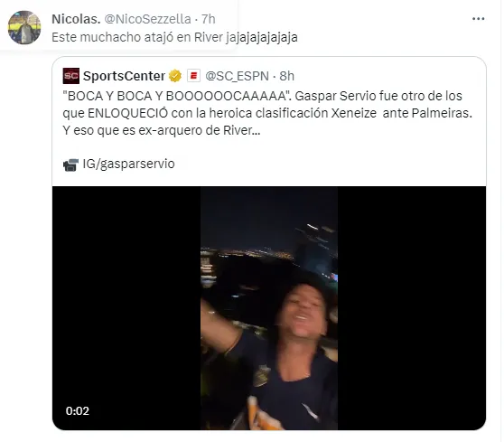Click the ex-arquero de River line

162,130
